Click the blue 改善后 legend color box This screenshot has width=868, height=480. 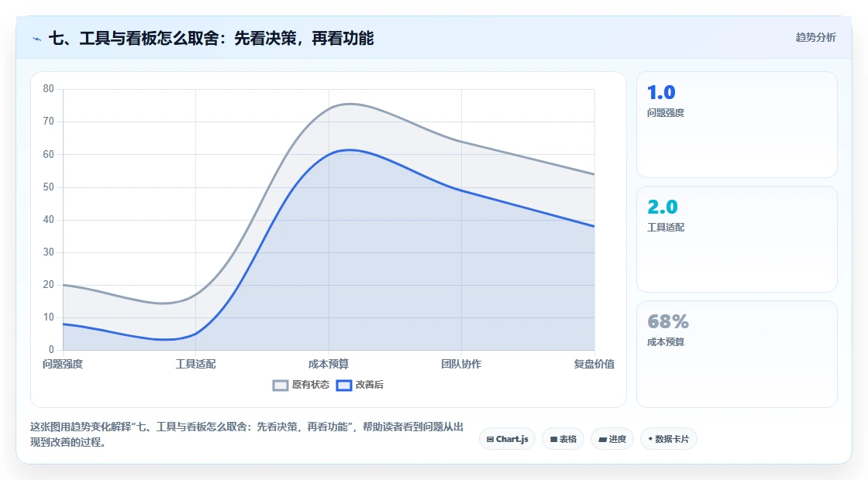[344, 386]
